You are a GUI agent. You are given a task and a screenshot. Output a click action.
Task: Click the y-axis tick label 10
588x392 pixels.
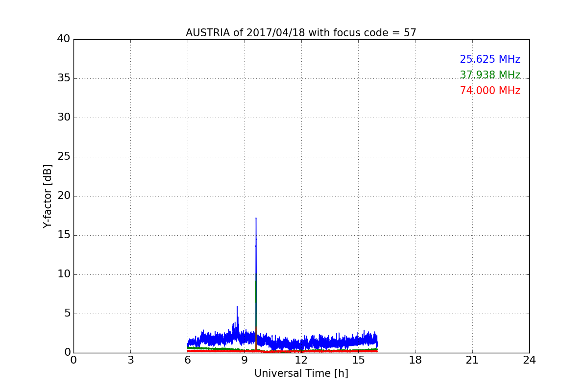(64, 274)
